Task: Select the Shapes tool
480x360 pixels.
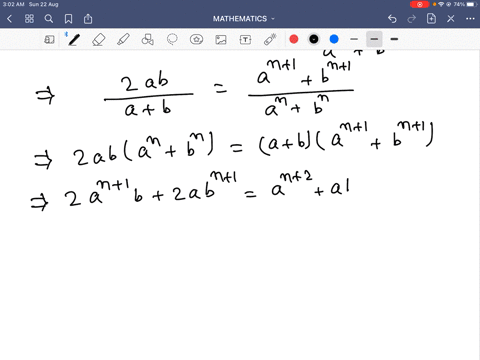Action: (148, 39)
